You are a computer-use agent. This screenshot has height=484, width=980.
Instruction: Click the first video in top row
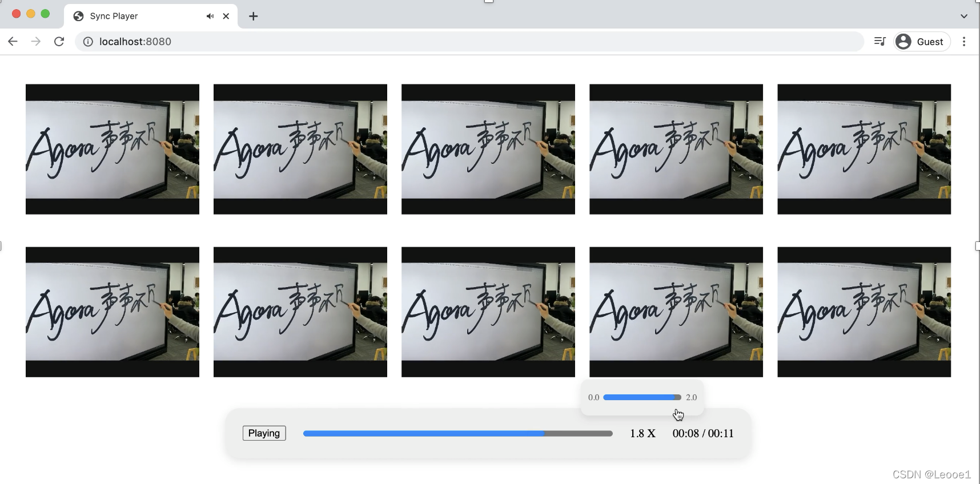[113, 149]
